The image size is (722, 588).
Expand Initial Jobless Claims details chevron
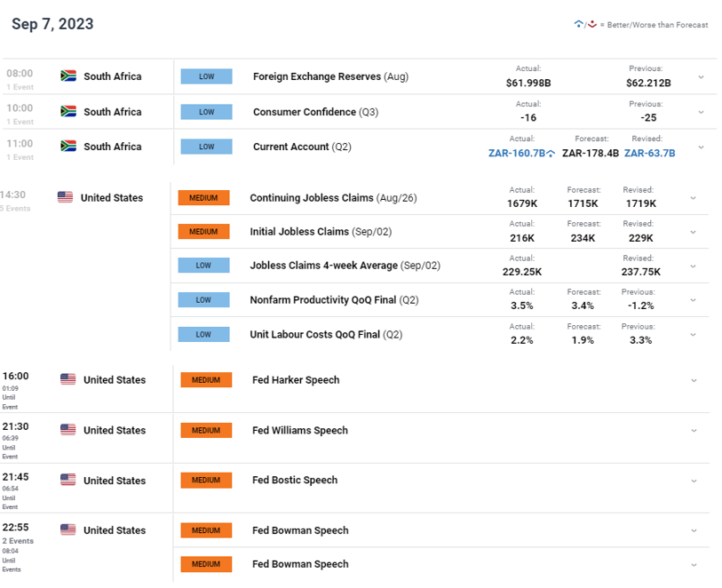point(694,233)
